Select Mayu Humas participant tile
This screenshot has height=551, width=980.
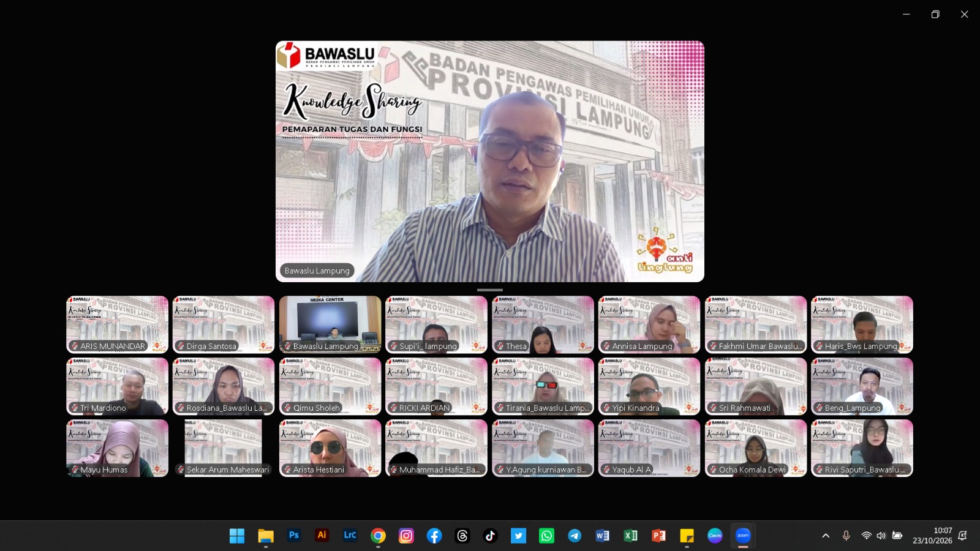[117, 448]
